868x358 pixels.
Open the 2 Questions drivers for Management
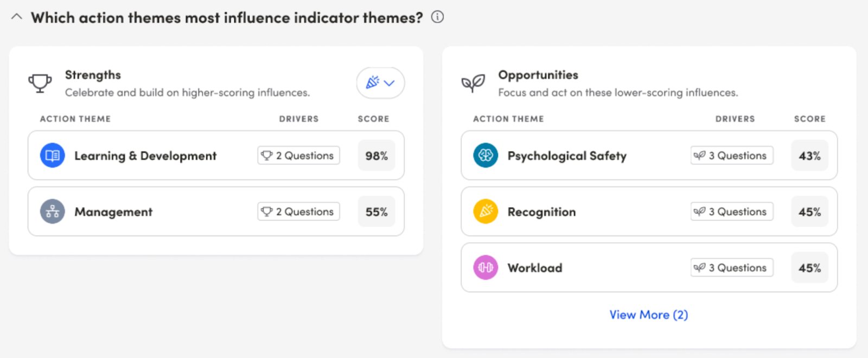[298, 212]
